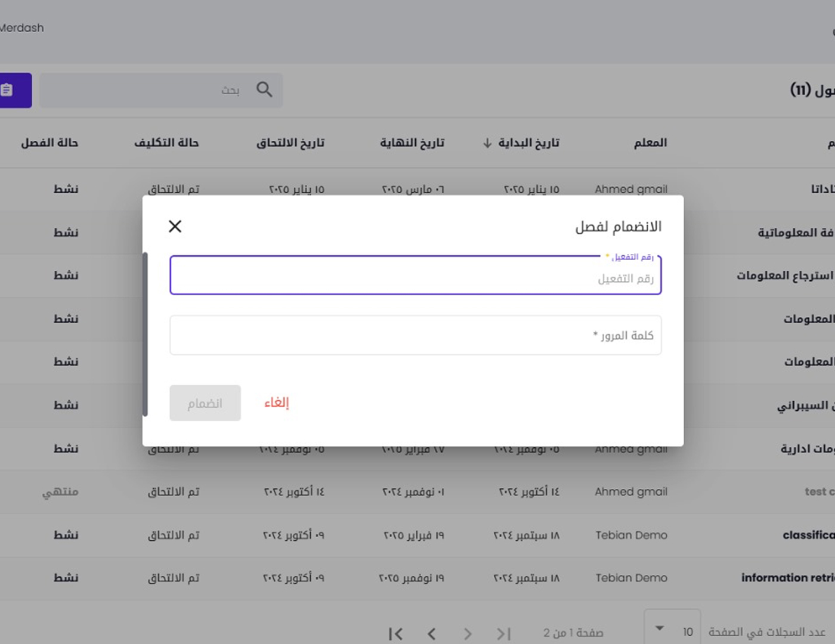Sort by تاريخ البداية arrow icon

(487, 143)
